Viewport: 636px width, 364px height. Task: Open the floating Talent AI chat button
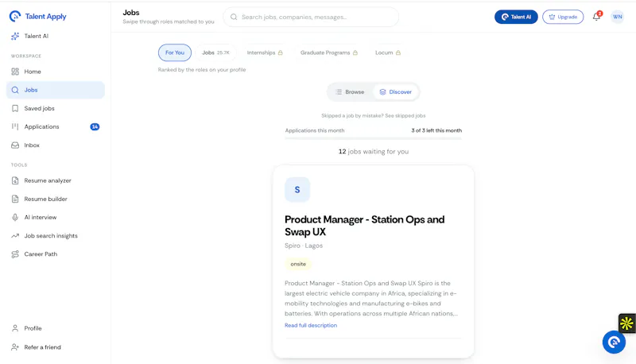(614, 342)
